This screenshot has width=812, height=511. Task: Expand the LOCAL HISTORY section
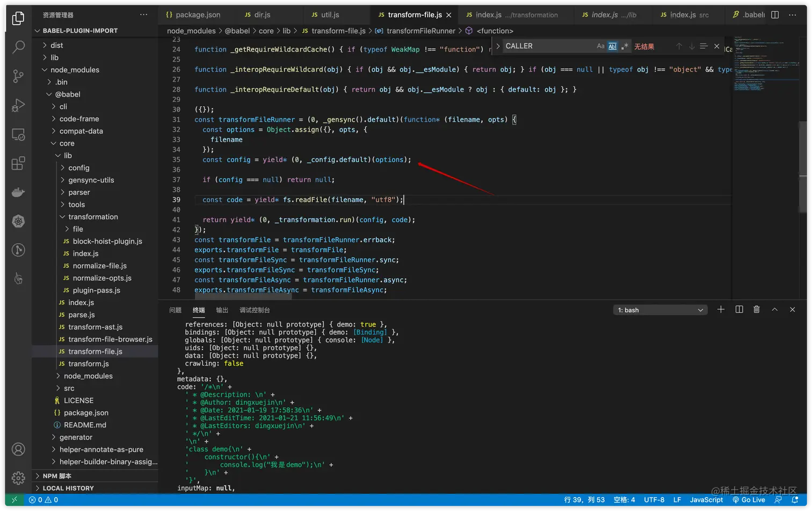[x=95, y=488]
